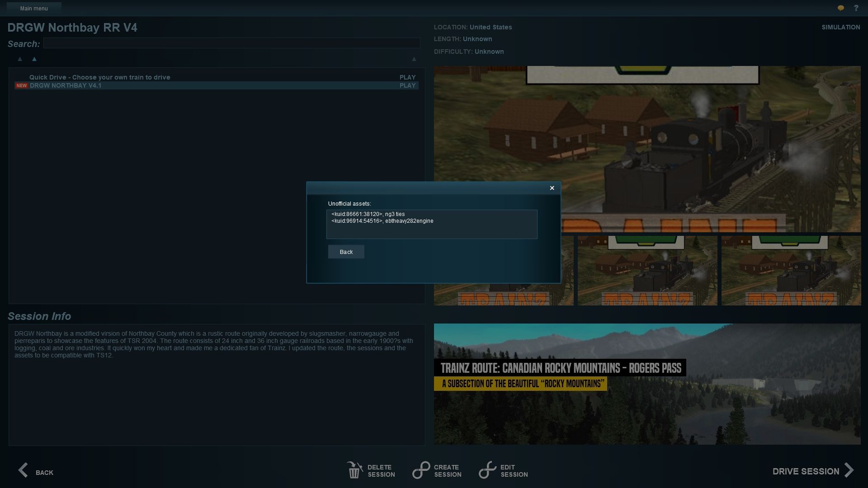868x488 pixels.
Task: Select the Quick Drive session entry
Action: (99, 77)
